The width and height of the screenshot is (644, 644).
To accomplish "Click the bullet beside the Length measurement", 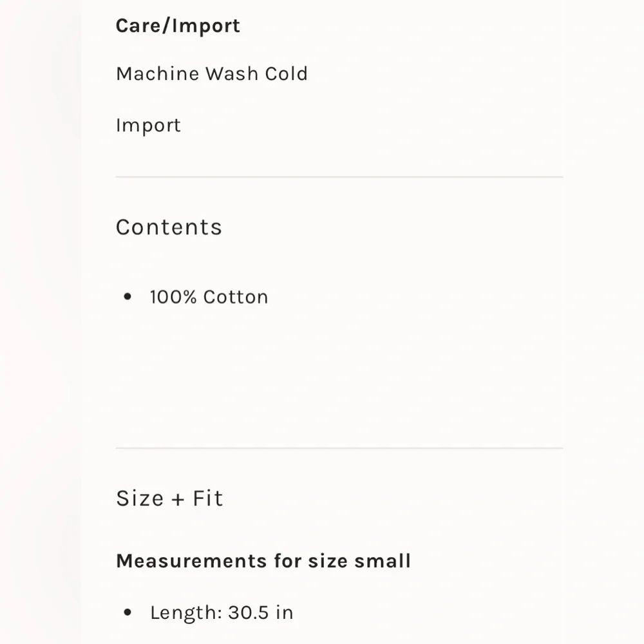I will [128, 612].
